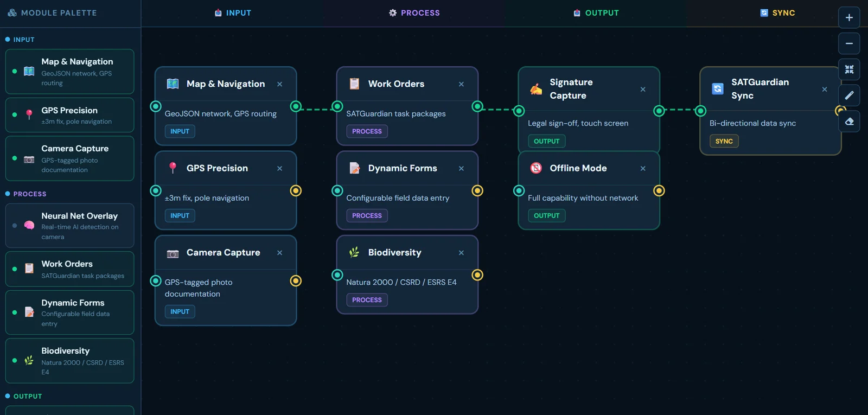Viewport: 868px width, 415px height.
Task: Click the signing hand icon on Signature Capture node
Action: pyautogui.click(x=536, y=89)
